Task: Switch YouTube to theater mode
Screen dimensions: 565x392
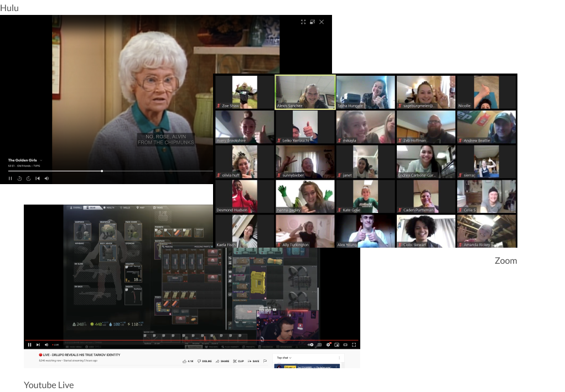Action: tap(345, 345)
